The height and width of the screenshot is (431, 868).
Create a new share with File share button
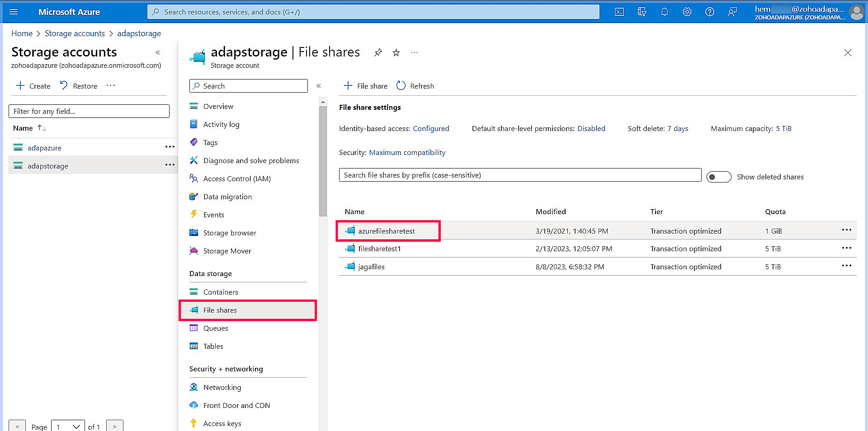pyautogui.click(x=365, y=85)
